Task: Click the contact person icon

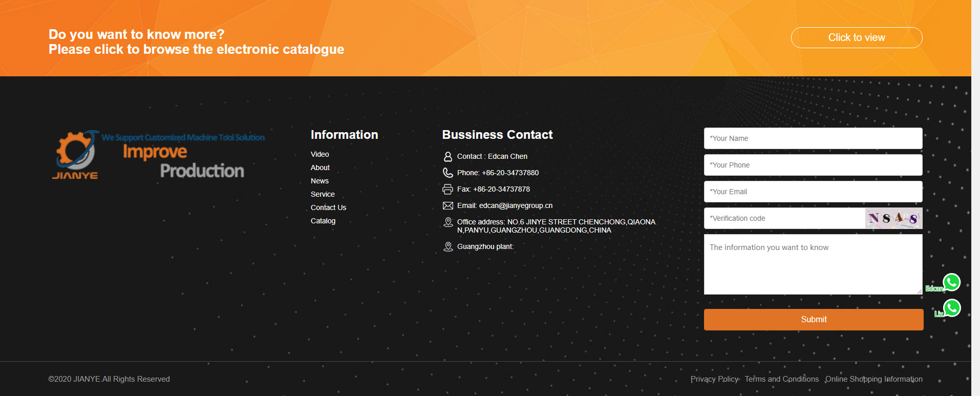Action: point(448,157)
